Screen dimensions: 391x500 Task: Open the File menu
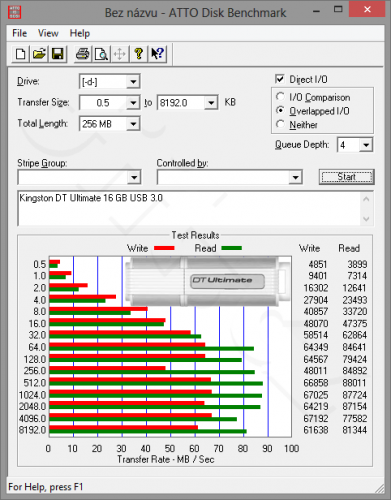point(19,33)
